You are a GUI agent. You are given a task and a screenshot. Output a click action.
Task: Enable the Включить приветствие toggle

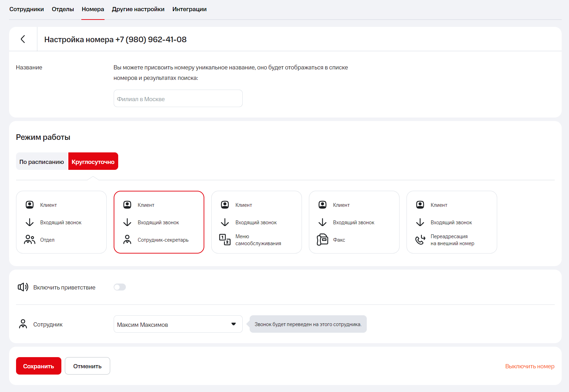coord(120,287)
